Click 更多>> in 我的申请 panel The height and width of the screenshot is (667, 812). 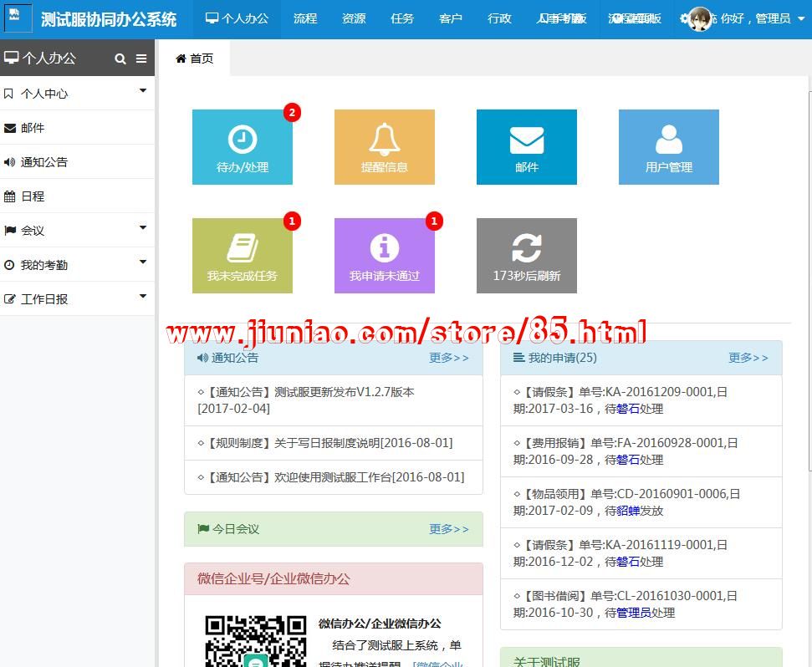tap(748, 358)
